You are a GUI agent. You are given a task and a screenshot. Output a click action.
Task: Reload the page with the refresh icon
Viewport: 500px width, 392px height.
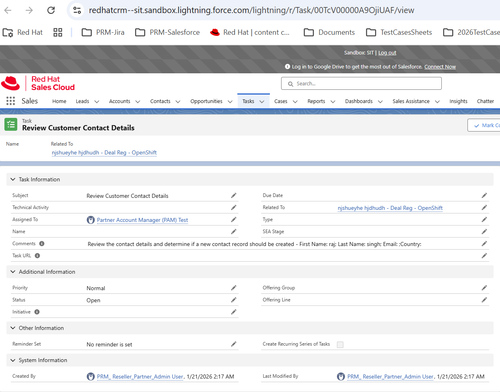point(51,10)
